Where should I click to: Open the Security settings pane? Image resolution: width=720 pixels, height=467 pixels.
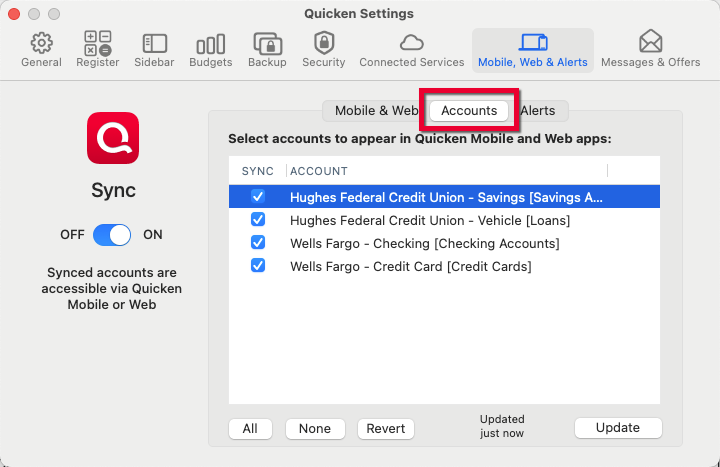tap(324, 50)
